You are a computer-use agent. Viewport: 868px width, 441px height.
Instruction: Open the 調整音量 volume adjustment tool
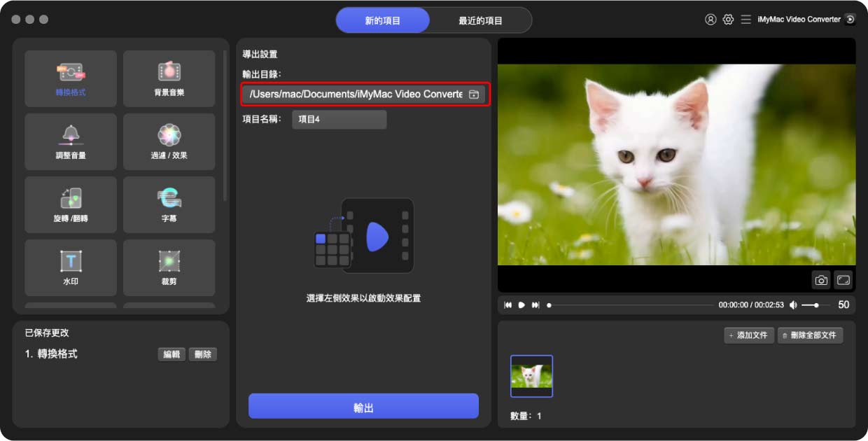[x=71, y=141]
